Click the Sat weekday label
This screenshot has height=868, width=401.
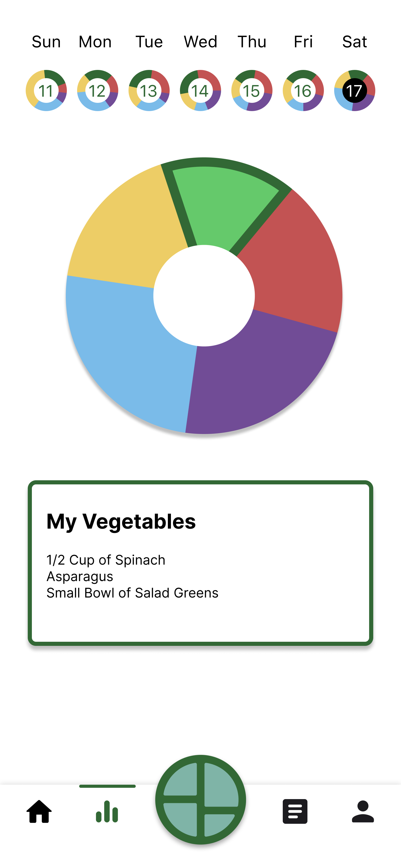tap(354, 42)
